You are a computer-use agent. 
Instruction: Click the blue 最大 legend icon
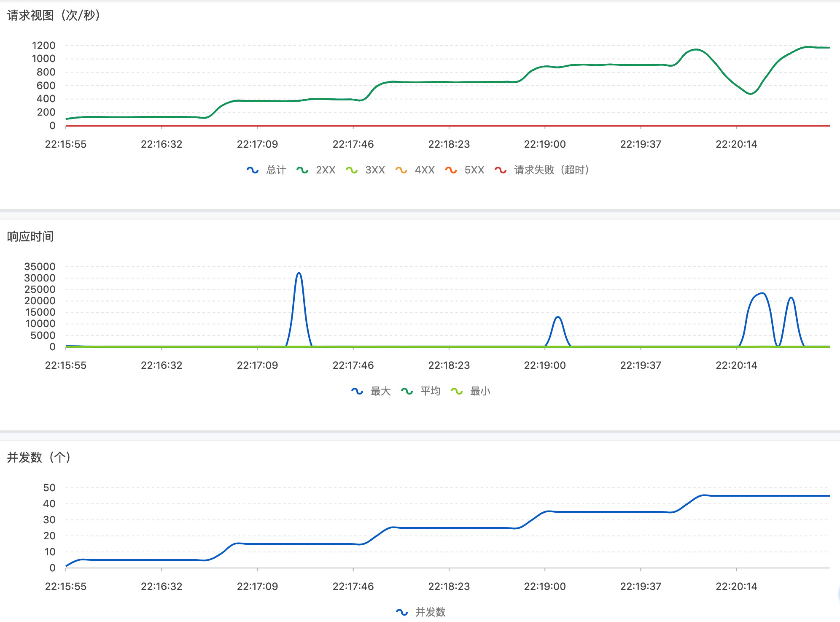(x=357, y=391)
